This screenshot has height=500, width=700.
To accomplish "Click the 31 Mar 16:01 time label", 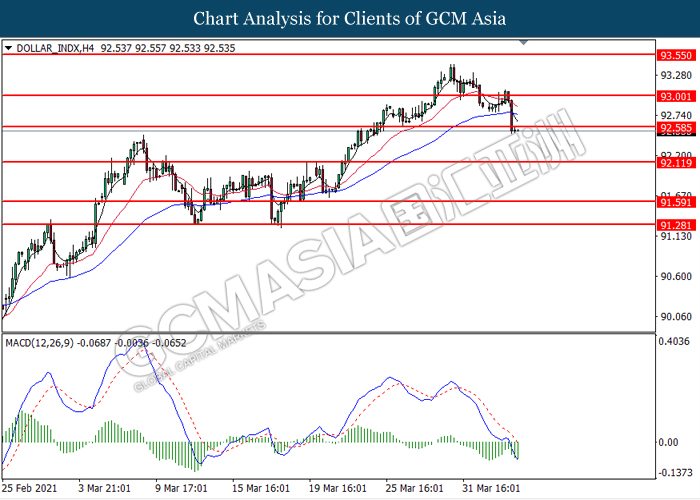I will click(x=491, y=488).
